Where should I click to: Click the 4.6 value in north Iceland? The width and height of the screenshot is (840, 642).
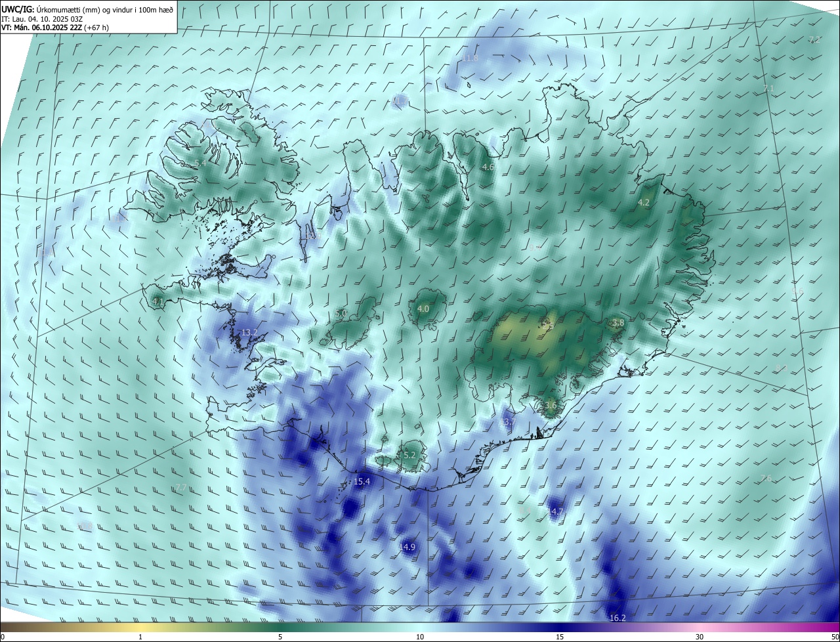[488, 167]
